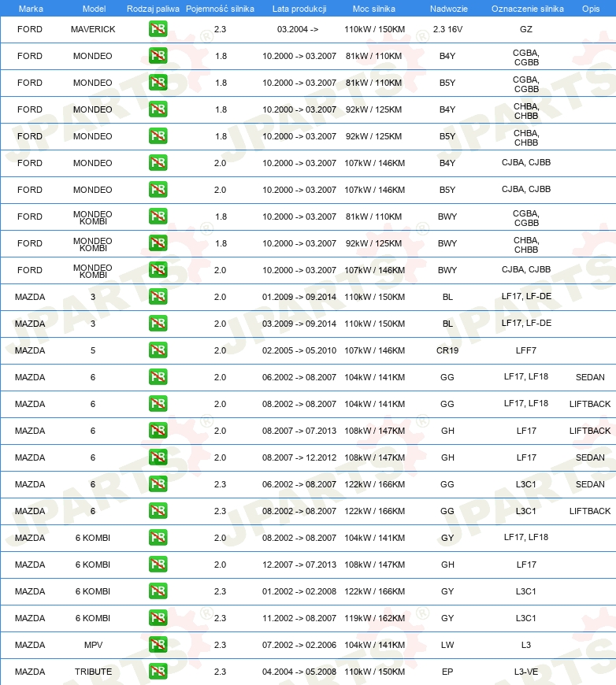Click the Lata produkcji header
The height and width of the screenshot is (685, 616).
[x=299, y=9]
